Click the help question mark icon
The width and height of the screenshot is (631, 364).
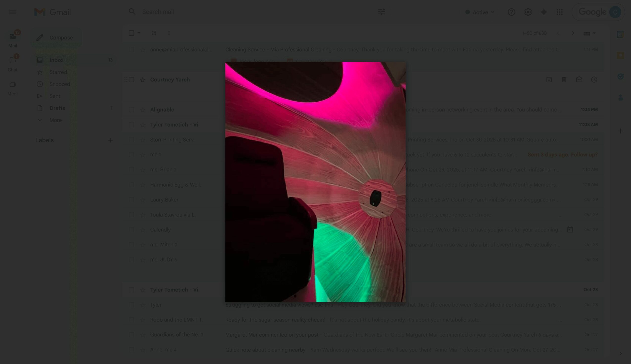pos(511,12)
